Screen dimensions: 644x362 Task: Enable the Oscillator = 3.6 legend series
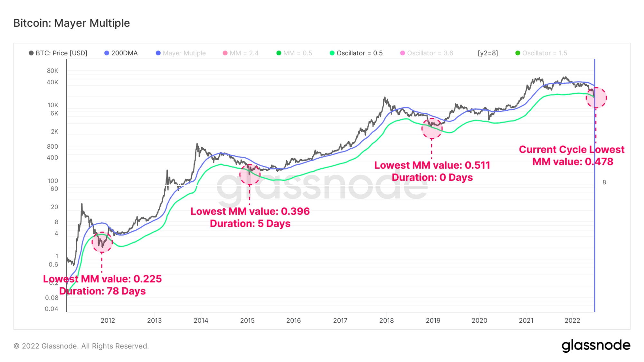(427, 53)
